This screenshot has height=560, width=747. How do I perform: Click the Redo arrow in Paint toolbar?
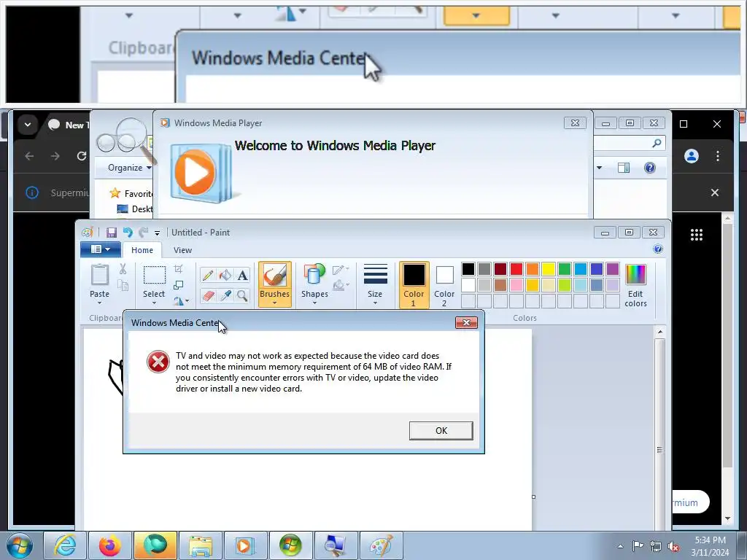143,233
